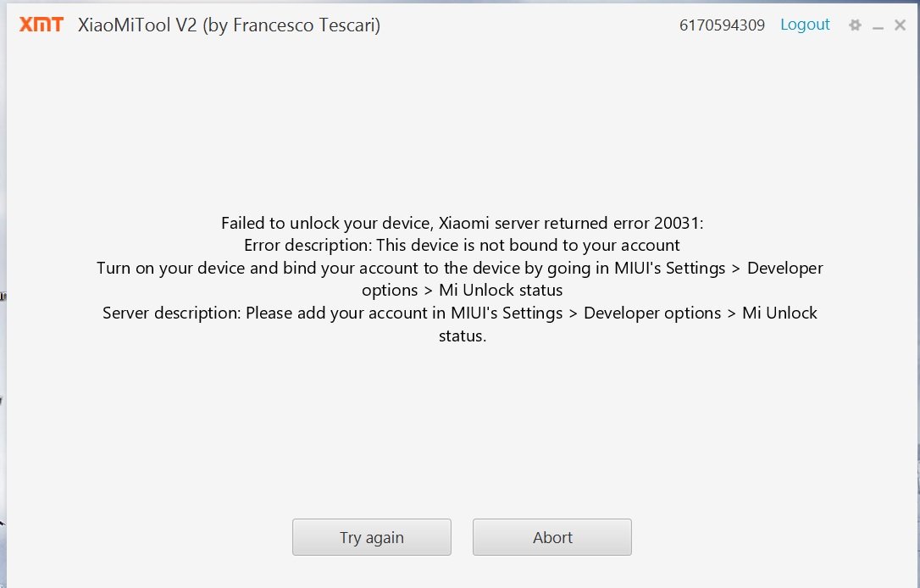Minimize the XiaoMiTool window
The width and height of the screenshot is (920, 588).
[878, 25]
